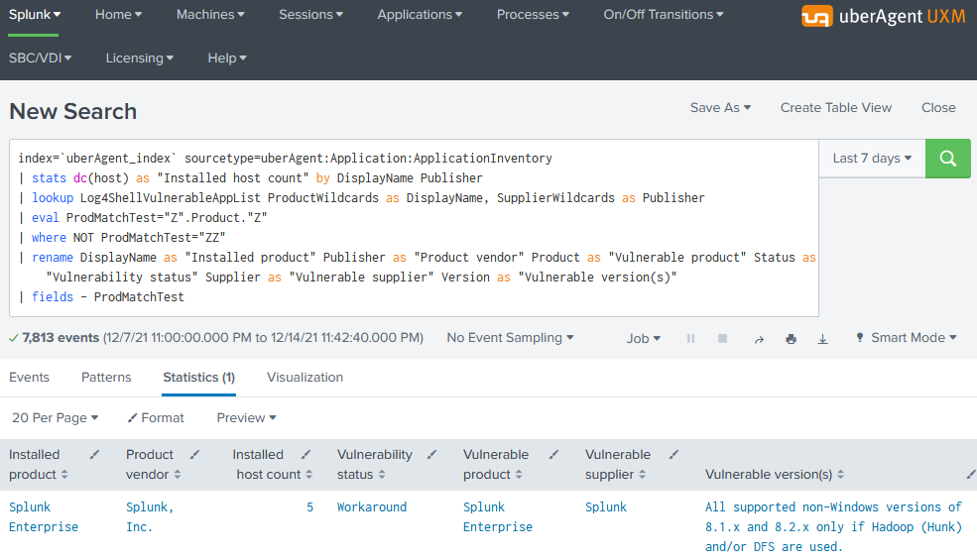977x560 pixels.
Task: Open No Event Sampling dropdown
Action: point(510,338)
